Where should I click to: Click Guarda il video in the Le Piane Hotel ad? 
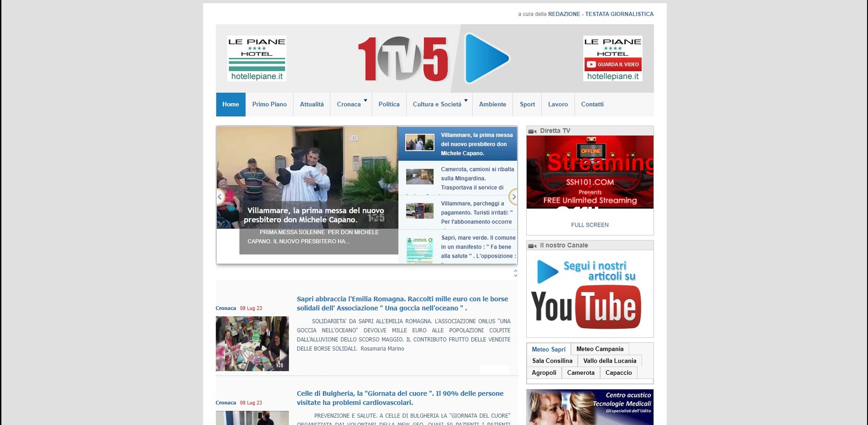(x=613, y=64)
